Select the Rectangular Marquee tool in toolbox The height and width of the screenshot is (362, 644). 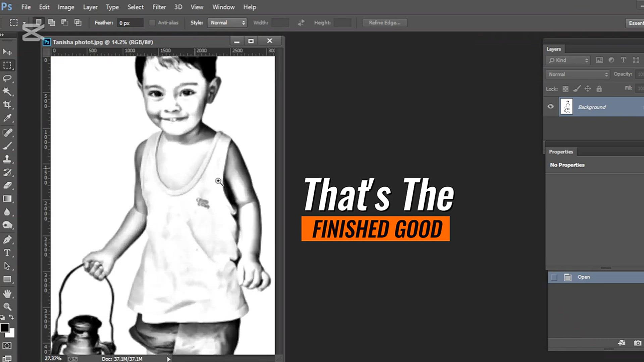click(x=7, y=65)
